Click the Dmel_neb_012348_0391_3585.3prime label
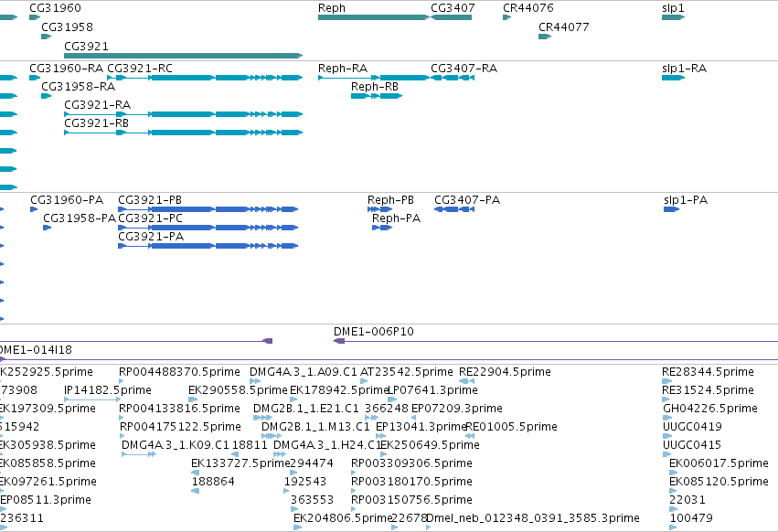The width and height of the screenshot is (778, 532). point(533,518)
